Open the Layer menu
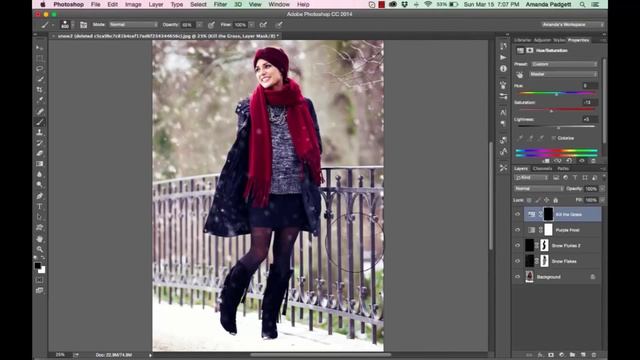Image resolution: width=640 pixels, height=360 pixels. pos(156,4)
